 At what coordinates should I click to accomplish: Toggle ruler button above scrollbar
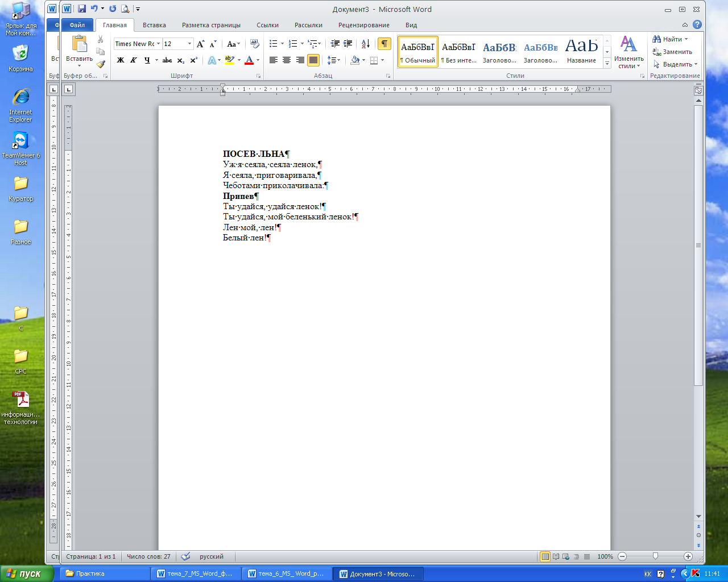pos(698,90)
